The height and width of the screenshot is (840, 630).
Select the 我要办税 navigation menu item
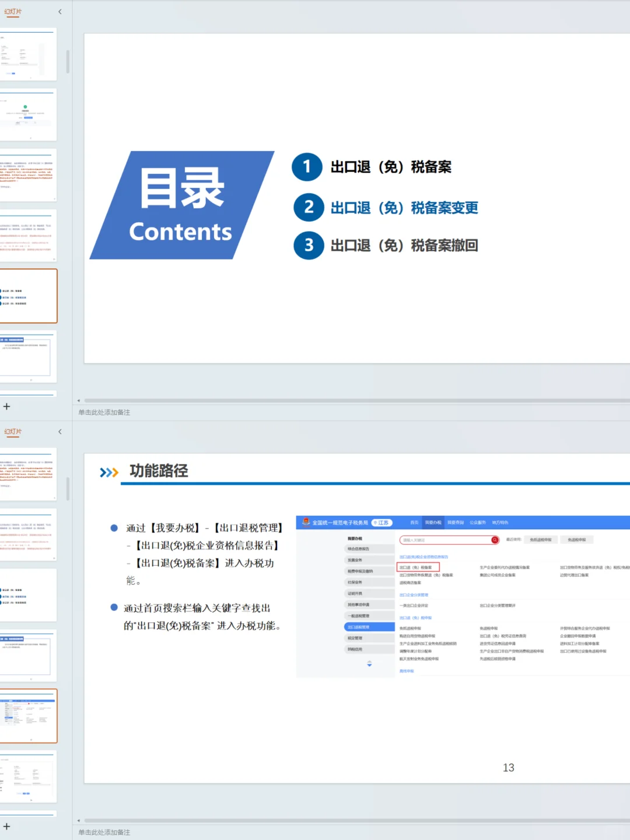433,522
